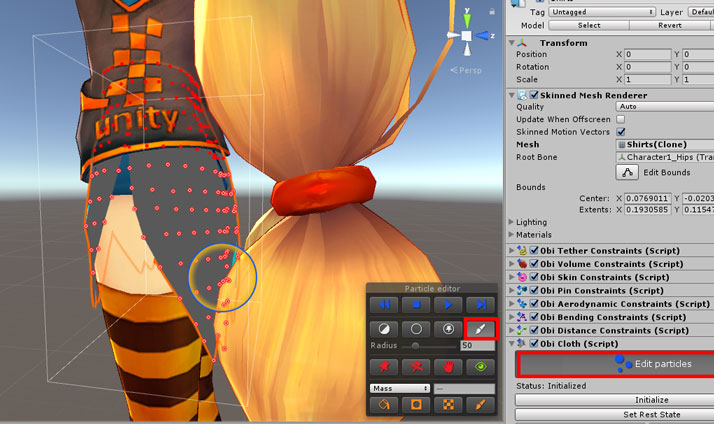Step simulation forward one frame
The height and width of the screenshot is (424, 714).
[x=480, y=305]
